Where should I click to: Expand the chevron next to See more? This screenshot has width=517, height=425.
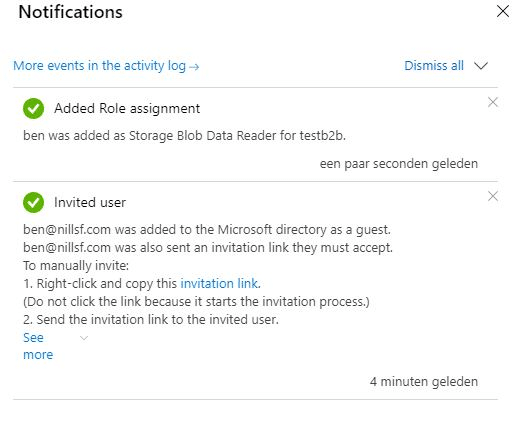click(x=84, y=338)
